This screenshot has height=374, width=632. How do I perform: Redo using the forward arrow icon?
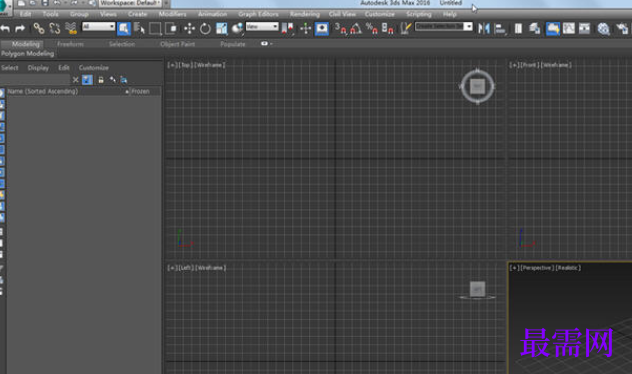[x=20, y=29]
